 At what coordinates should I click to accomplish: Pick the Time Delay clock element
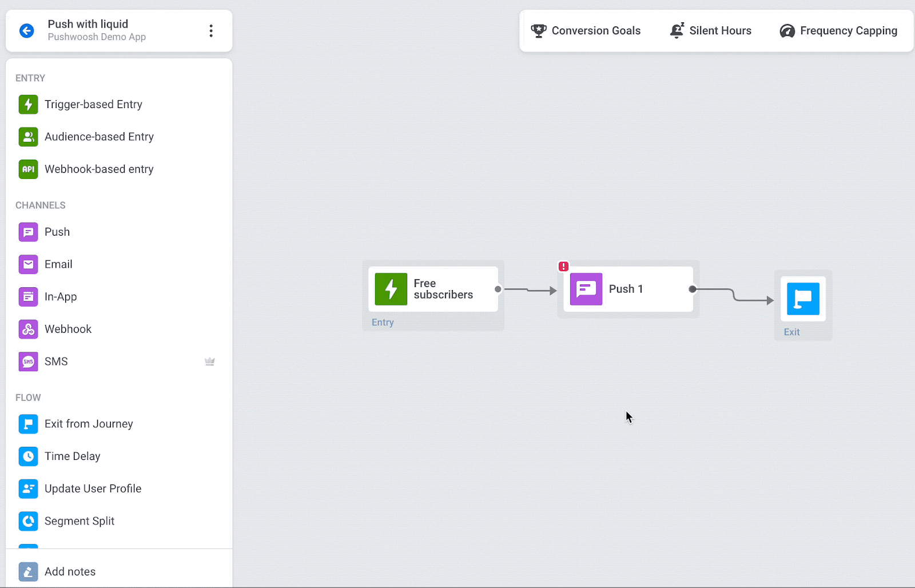click(28, 456)
